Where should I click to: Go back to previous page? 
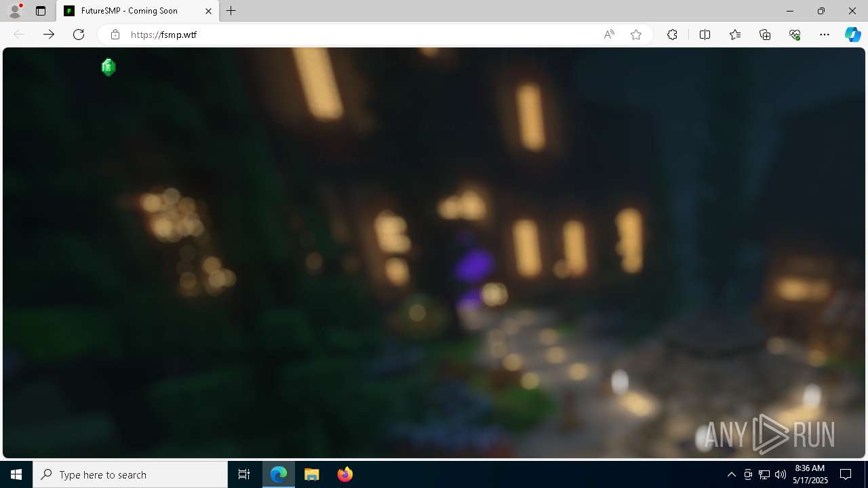[19, 35]
